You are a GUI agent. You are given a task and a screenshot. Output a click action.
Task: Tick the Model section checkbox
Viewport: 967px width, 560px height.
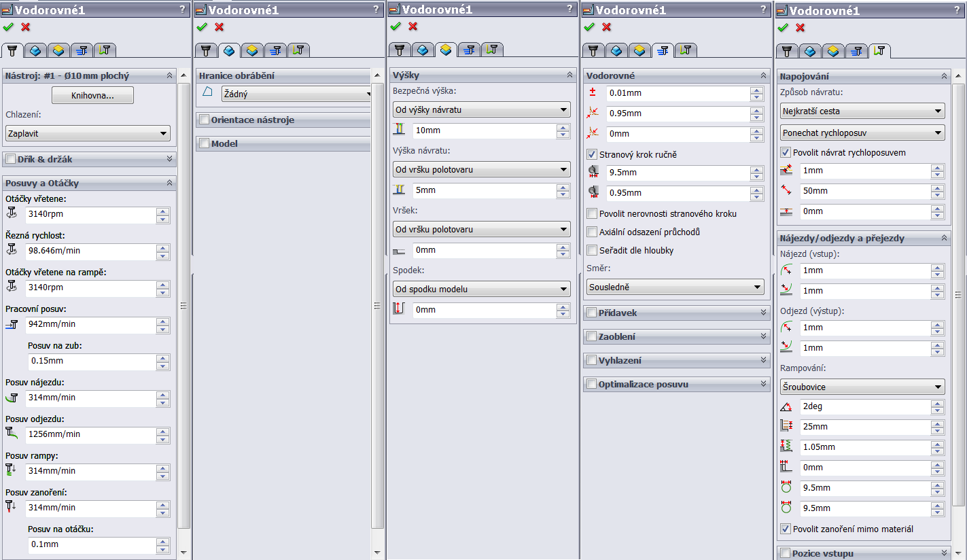[x=204, y=144]
